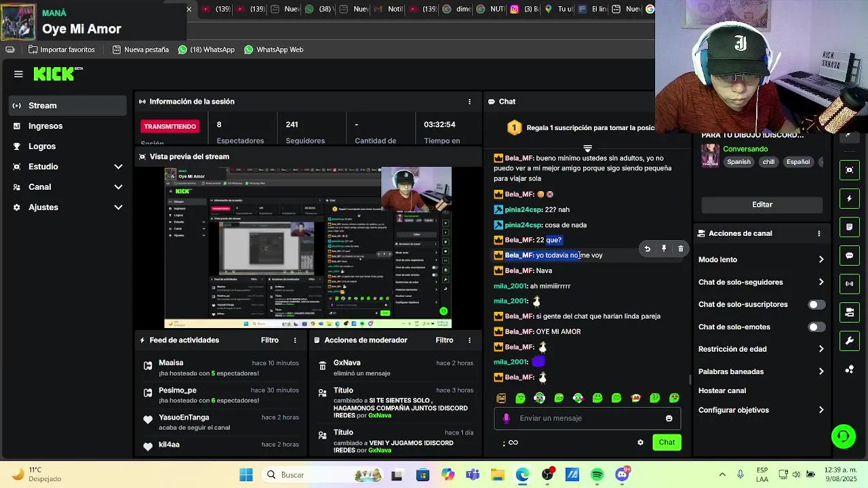The width and height of the screenshot is (868, 488).
Task: Open the Nueva pestaña bookmark
Action: (140, 49)
